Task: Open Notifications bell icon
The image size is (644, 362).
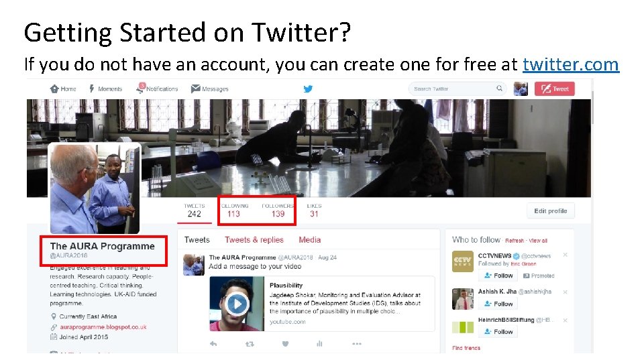Action: click(x=140, y=88)
